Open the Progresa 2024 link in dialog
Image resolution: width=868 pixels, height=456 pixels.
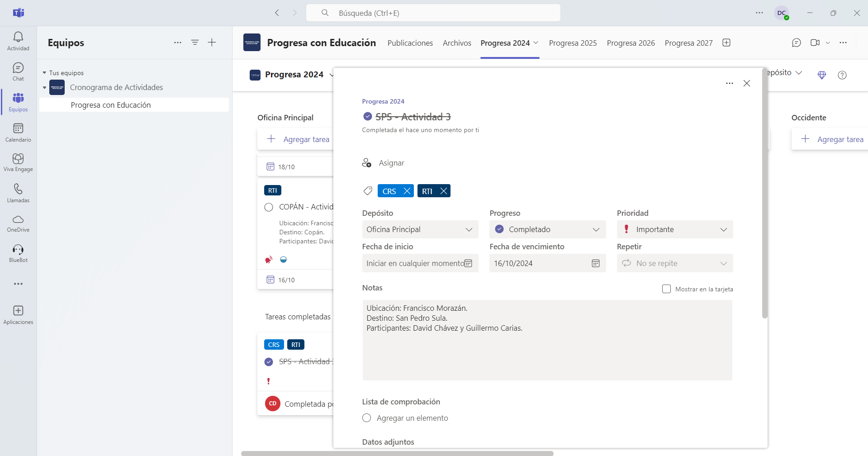click(383, 101)
